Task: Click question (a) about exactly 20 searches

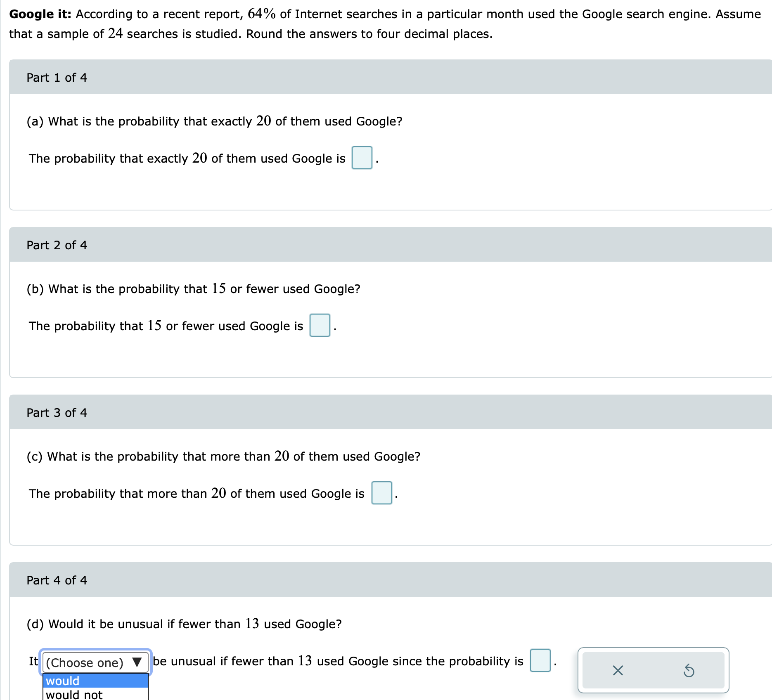Action: click(214, 121)
